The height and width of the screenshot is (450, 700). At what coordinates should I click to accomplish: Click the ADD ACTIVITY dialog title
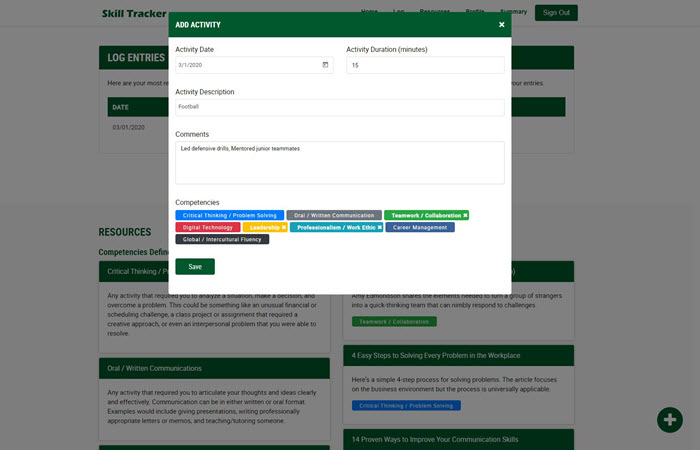[198, 25]
